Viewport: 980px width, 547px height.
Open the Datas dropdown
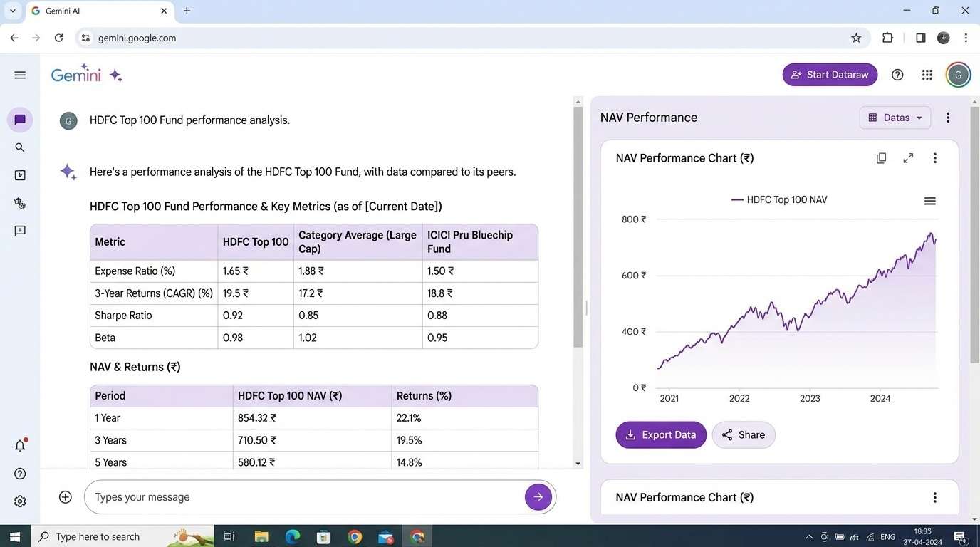pos(895,117)
